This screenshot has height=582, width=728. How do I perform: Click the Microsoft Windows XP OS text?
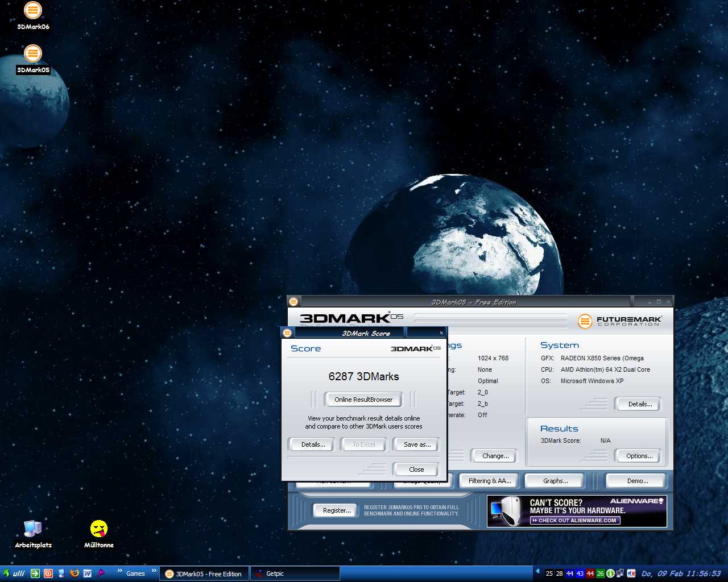592,381
